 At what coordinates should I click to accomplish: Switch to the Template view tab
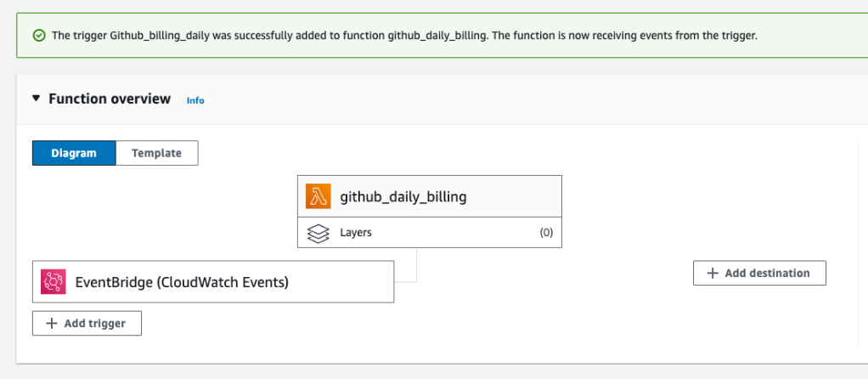(x=156, y=153)
